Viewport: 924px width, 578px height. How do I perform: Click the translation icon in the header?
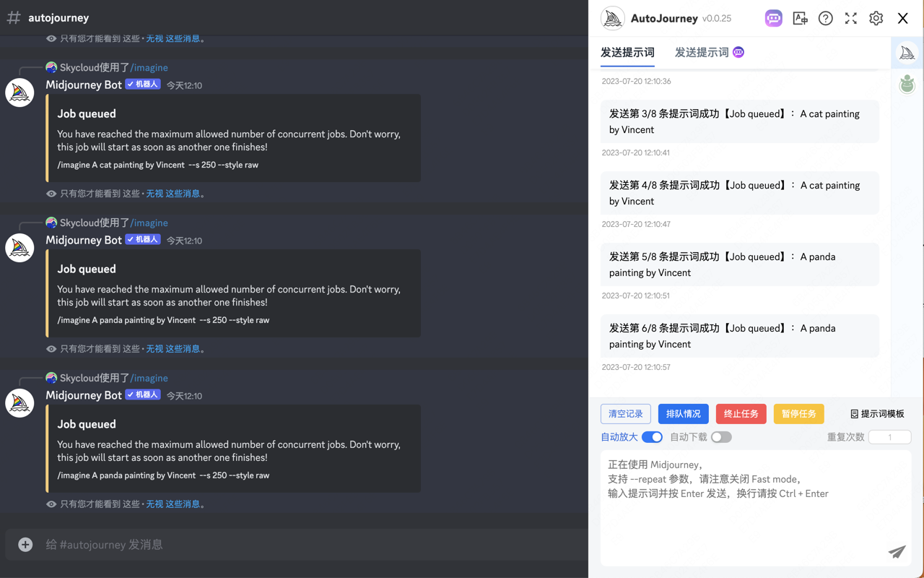coord(800,18)
